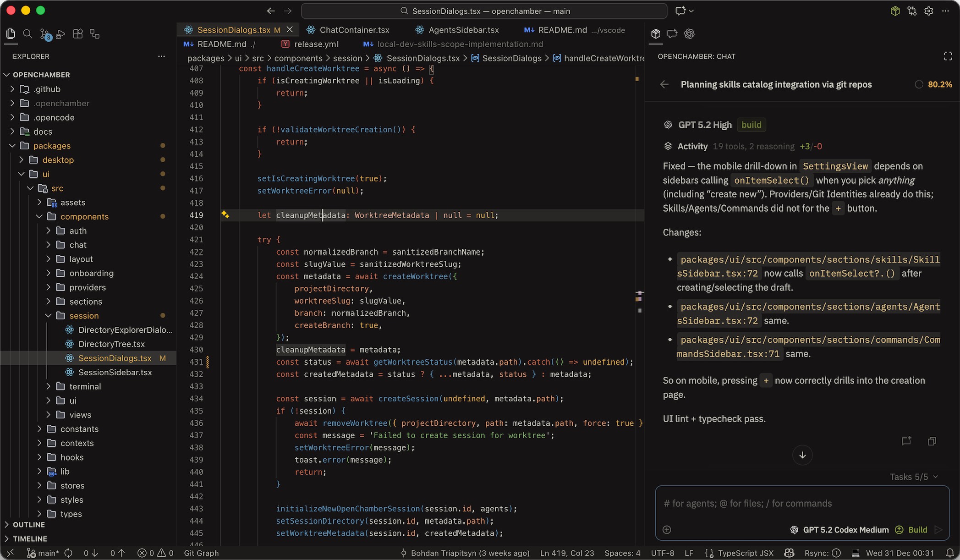Switch to the ChatContainer.tsx tab
Viewport: 960px width, 560px height.
tap(354, 30)
